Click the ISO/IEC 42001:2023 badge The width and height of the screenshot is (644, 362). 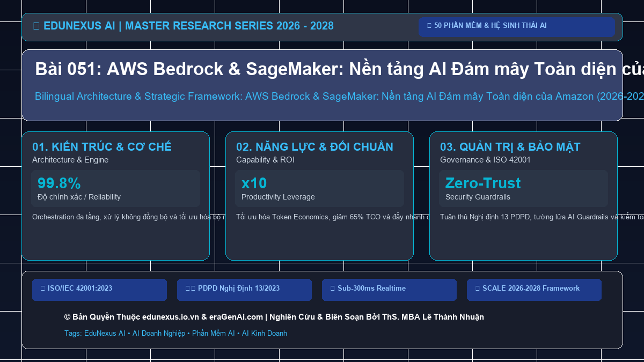(99, 290)
